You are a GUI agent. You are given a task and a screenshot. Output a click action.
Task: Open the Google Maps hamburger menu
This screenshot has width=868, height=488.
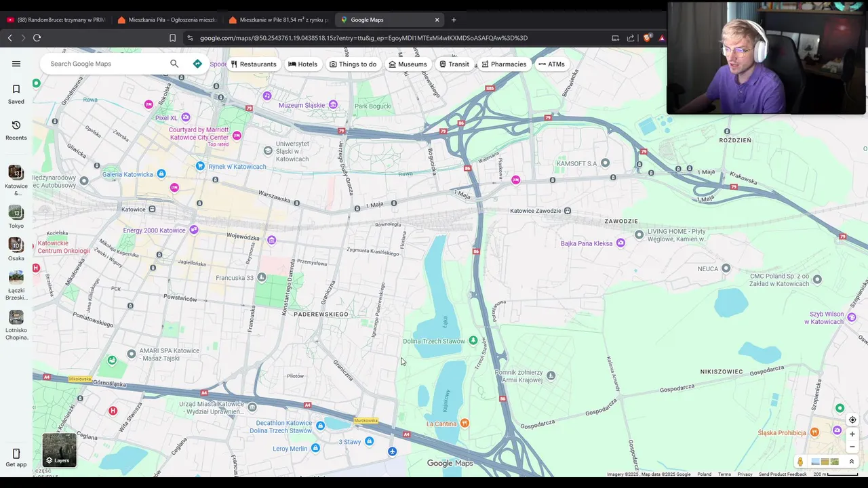tap(16, 64)
